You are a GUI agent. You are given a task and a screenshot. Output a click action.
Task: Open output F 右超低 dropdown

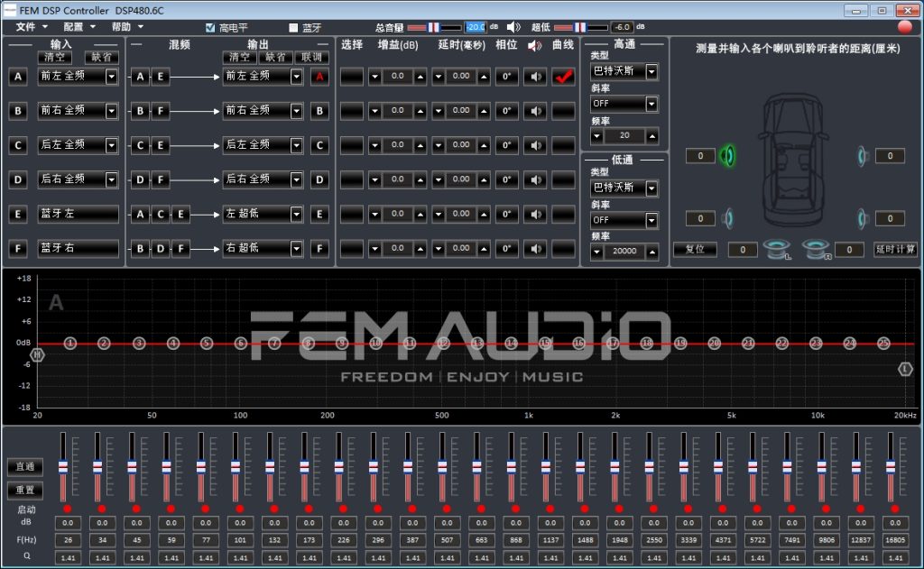296,249
